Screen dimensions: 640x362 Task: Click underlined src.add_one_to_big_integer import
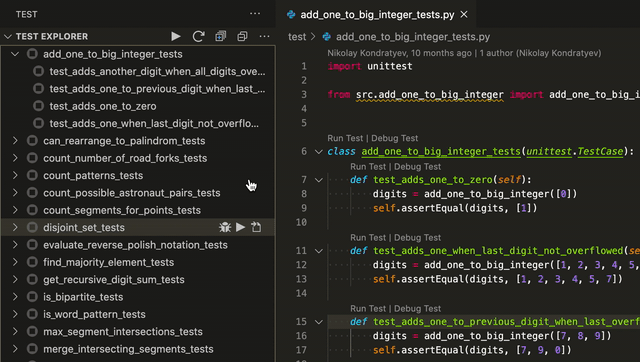[430, 95]
